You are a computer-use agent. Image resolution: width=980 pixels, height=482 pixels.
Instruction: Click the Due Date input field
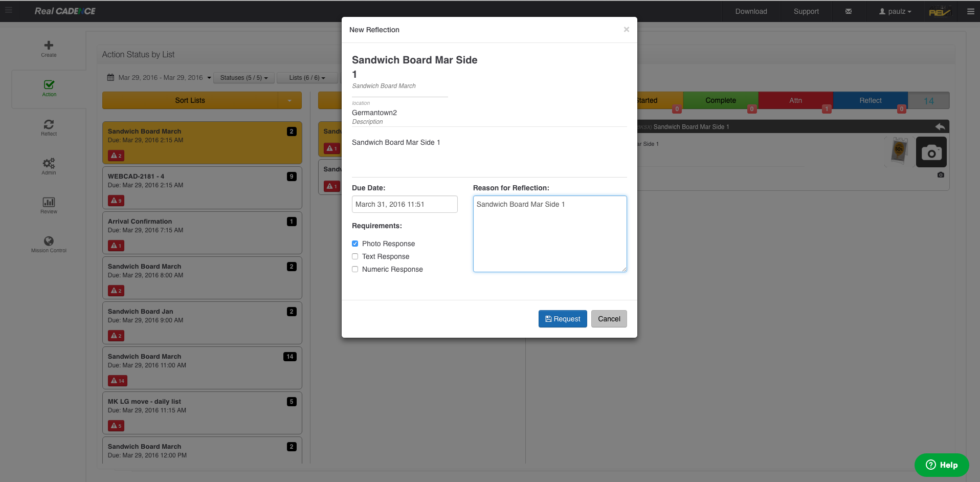click(x=404, y=204)
